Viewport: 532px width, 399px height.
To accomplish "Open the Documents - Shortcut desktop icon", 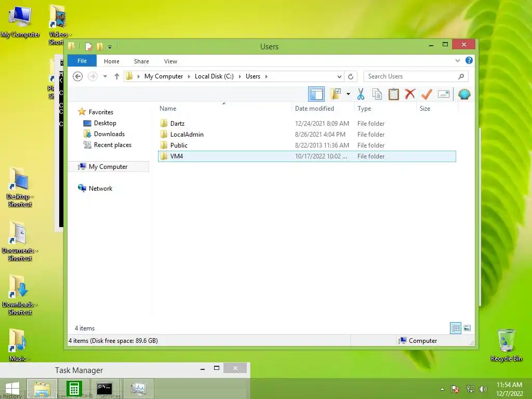I will [x=20, y=241].
